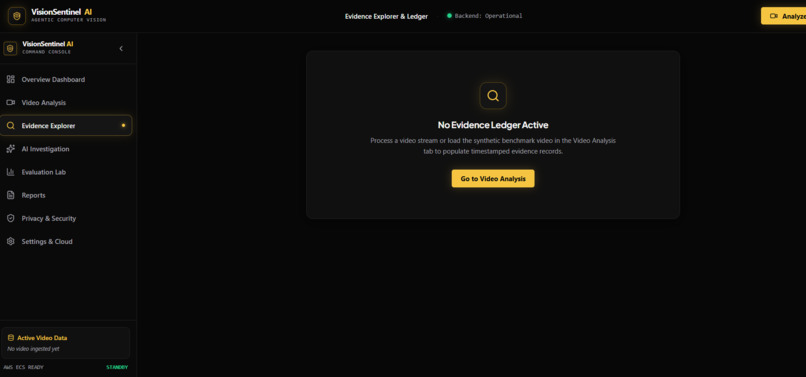806x377 pixels.
Task: Open Settings & Cloud
Action: [66, 241]
